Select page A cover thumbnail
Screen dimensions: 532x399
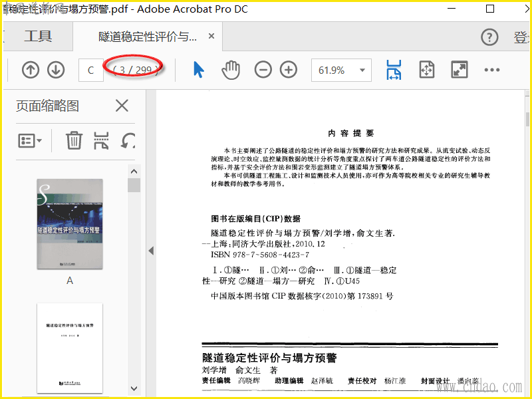click(x=70, y=224)
